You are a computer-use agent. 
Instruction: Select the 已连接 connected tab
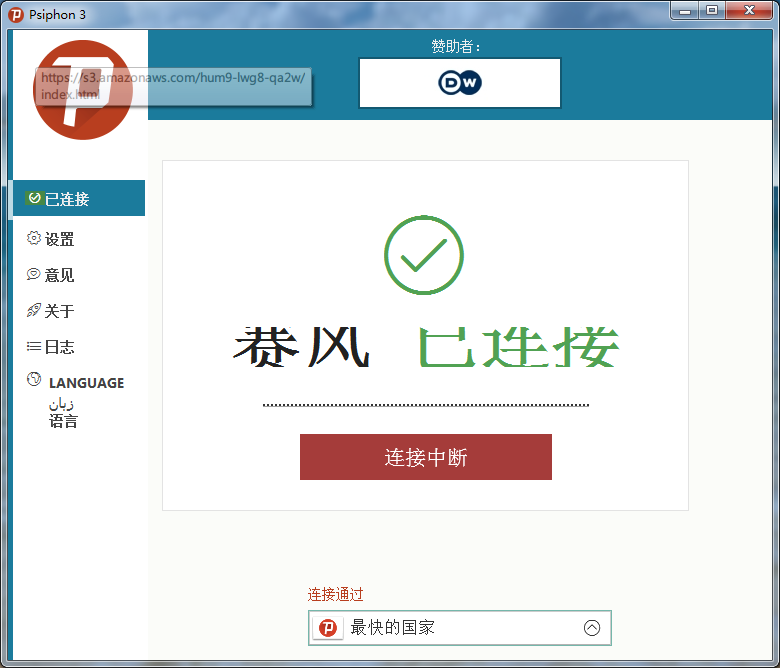79,198
